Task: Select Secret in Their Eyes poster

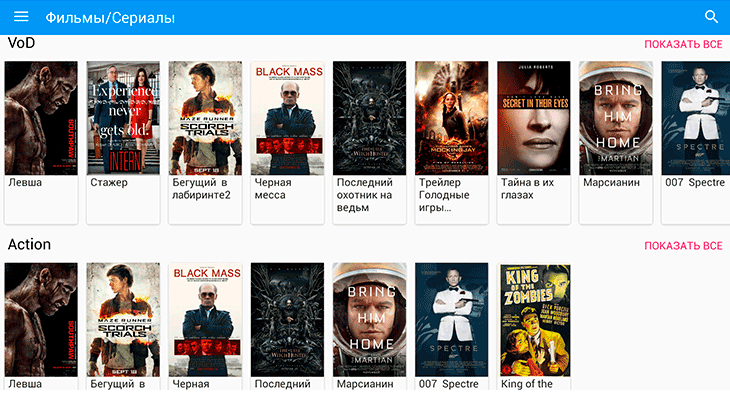Action: point(534,118)
